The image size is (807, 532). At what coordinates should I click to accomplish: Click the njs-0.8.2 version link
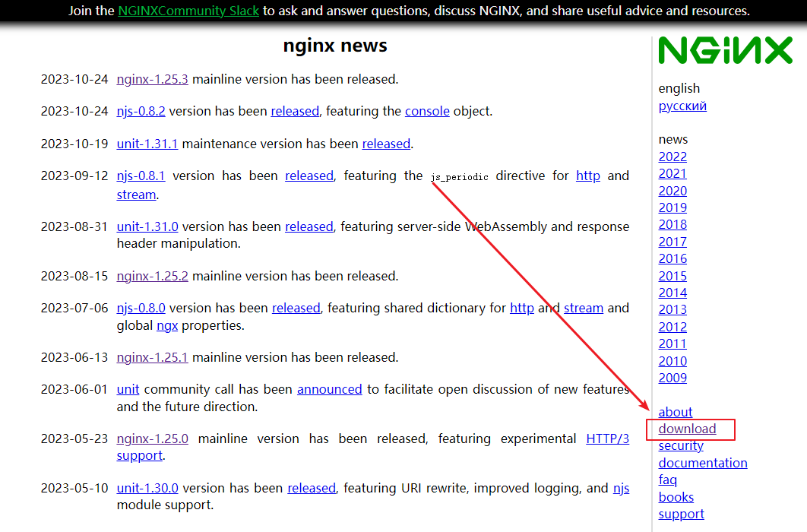tap(141, 111)
